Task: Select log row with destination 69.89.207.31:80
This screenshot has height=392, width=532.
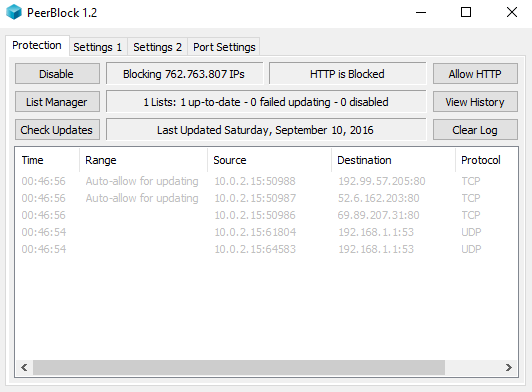Action: click(266, 215)
